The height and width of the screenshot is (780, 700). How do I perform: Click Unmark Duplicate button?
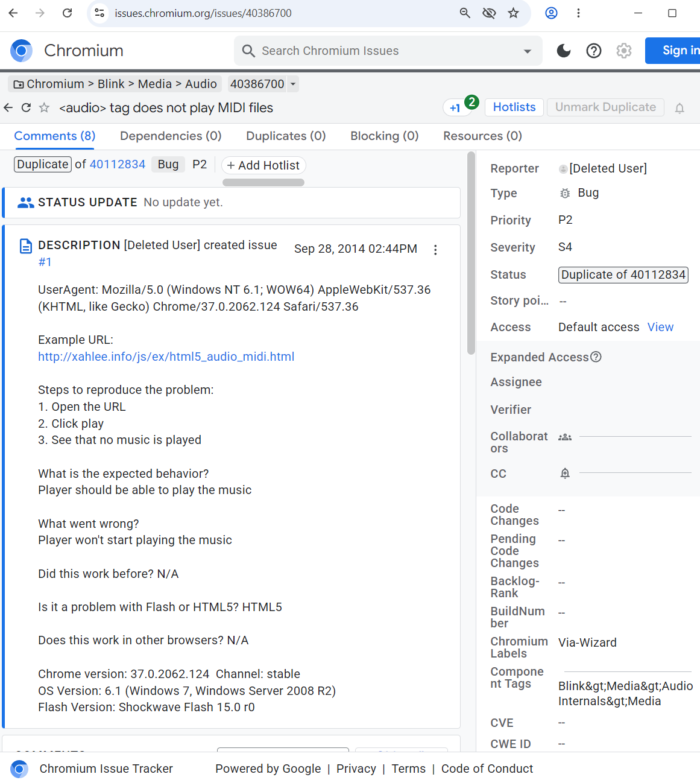[x=605, y=107]
